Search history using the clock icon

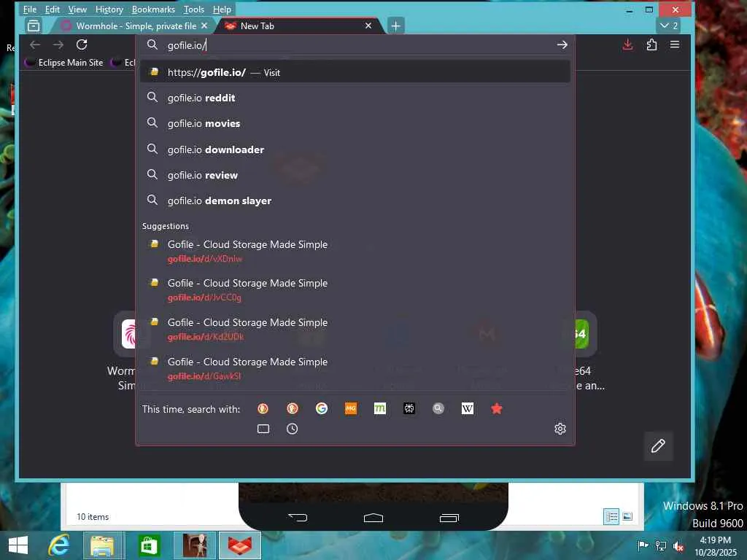pyautogui.click(x=292, y=429)
